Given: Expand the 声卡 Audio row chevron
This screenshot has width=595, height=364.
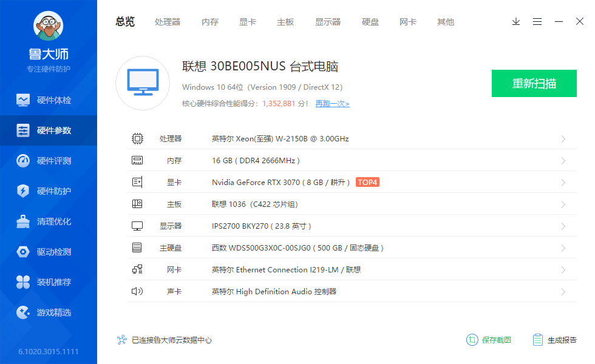Looking at the screenshot, I should (563, 292).
